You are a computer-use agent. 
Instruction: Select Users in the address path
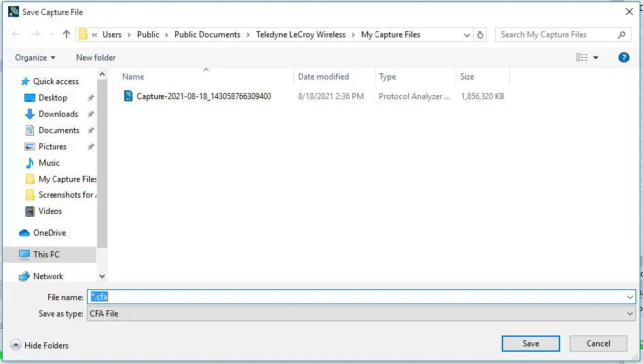click(x=112, y=35)
